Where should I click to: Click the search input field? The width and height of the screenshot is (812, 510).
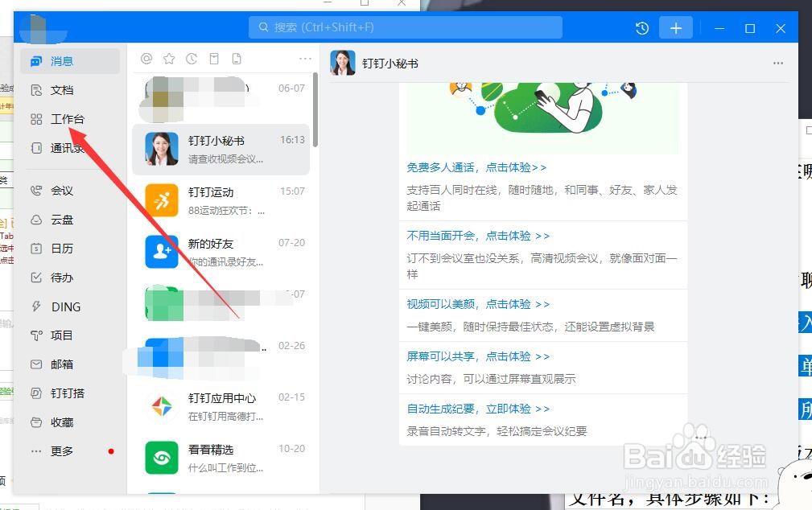click(x=405, y=27)
